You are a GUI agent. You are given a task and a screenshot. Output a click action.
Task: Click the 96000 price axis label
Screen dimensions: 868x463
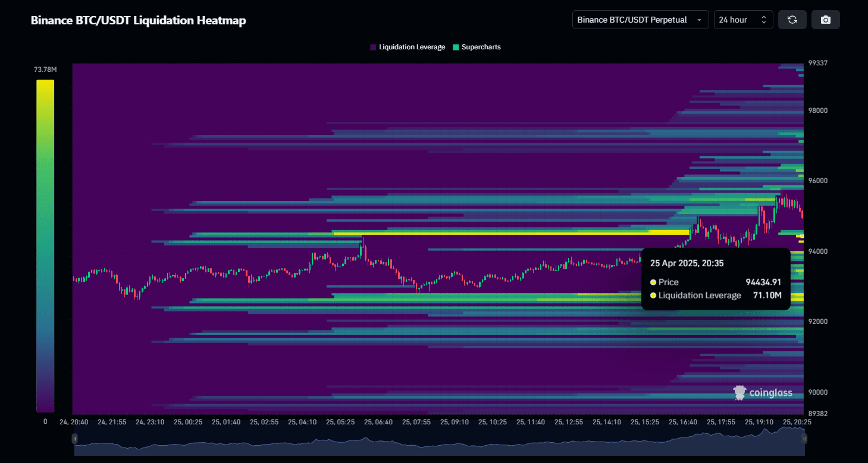point(818,181)
